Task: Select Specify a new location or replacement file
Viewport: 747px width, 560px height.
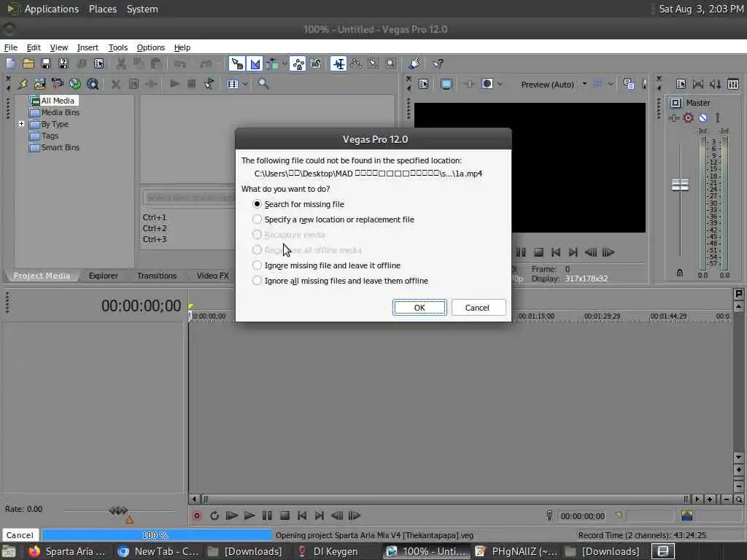Action: click(333, 219)
